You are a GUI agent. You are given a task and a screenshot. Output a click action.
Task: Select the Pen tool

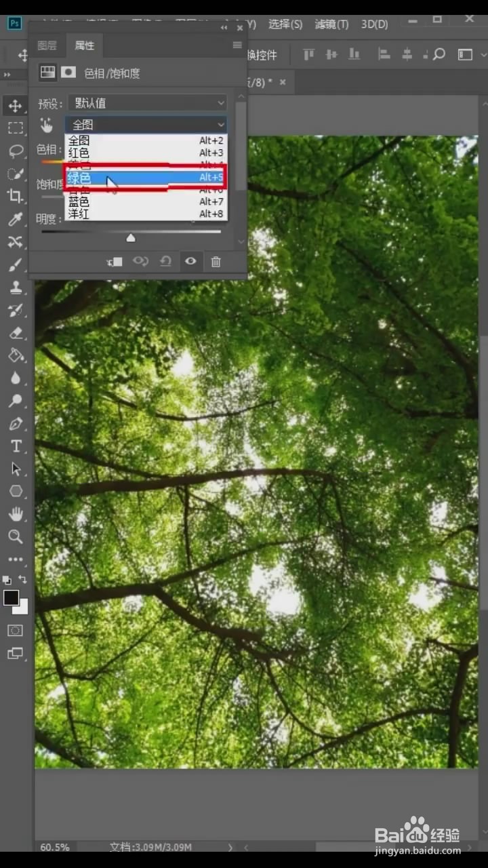(x=14, y=424)
